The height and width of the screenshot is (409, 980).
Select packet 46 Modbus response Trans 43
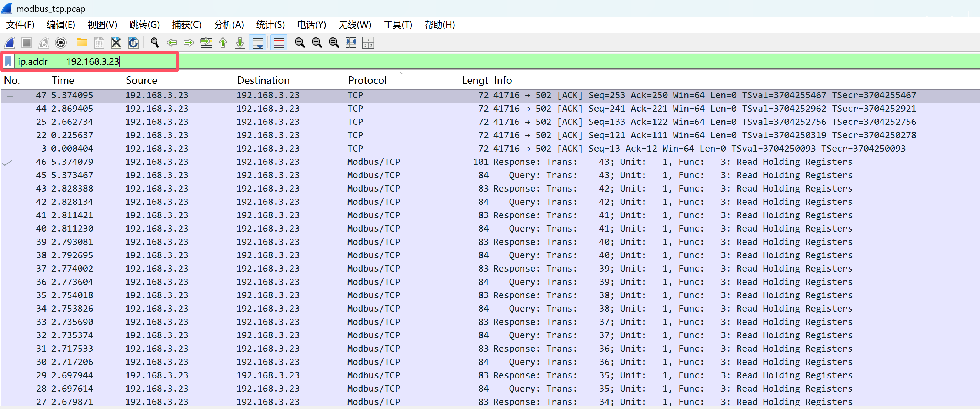(x=490, y=162)
